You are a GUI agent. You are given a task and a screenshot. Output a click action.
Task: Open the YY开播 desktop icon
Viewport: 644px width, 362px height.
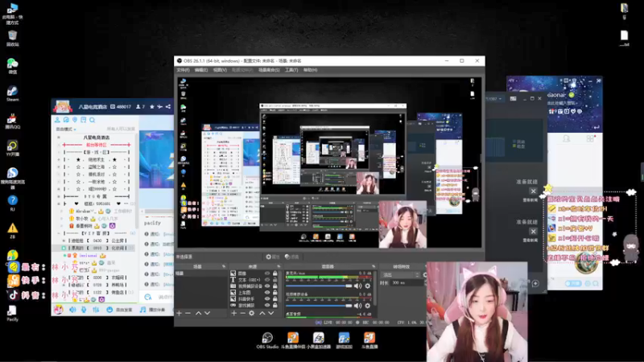coord(12,148)
